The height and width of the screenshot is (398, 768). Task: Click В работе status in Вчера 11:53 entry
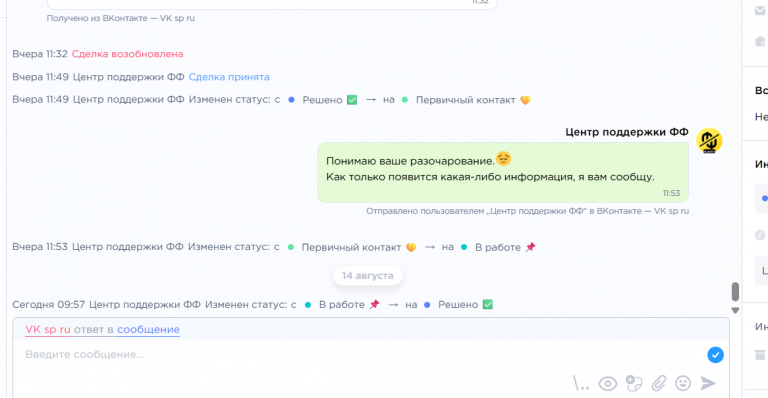498,247
